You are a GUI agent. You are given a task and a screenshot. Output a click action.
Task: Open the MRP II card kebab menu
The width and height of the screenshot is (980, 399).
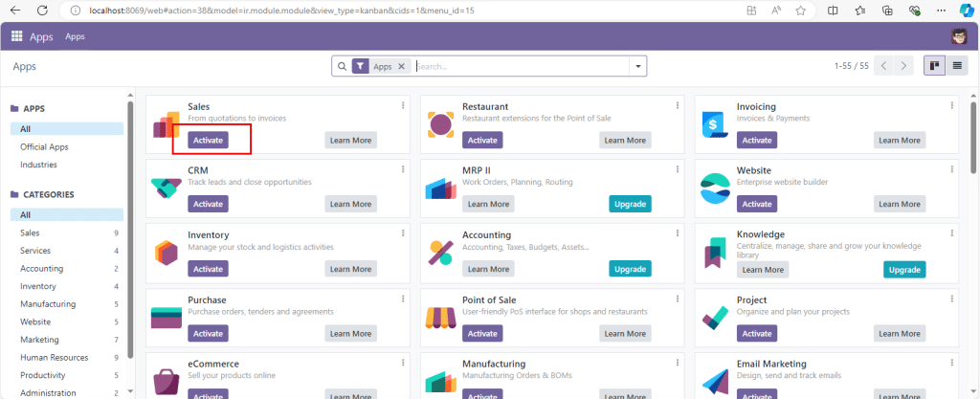(x=678, y=169)
